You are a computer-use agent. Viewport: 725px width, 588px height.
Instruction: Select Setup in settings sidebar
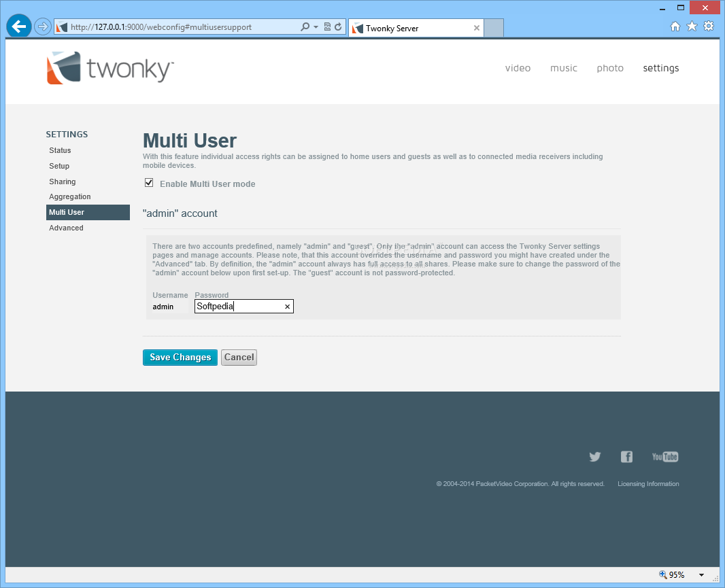(x=59, y=166)
